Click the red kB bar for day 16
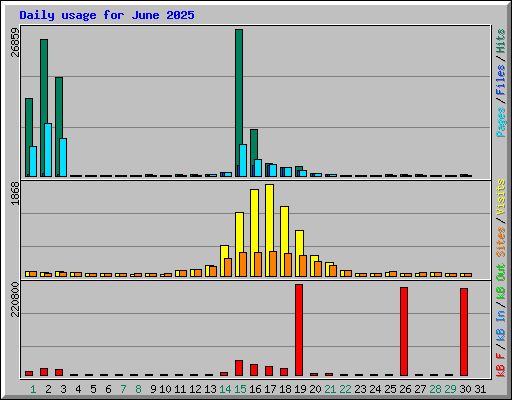The height and width of the screenshot is (400, 512). [254, 370]
